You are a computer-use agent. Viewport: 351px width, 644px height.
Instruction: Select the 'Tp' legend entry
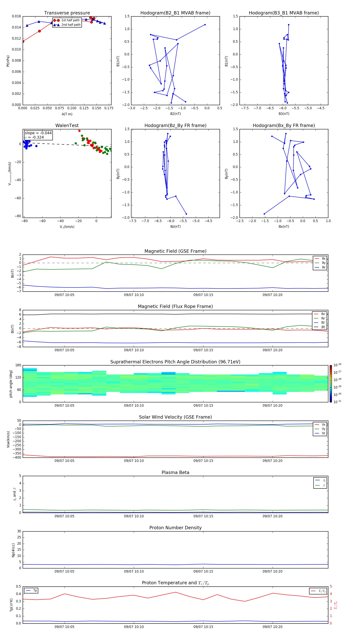pos(31,591)
